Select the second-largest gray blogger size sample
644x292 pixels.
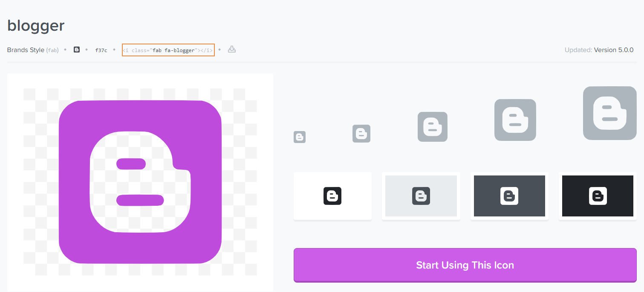pyautogui.click(x=515, y=120)
